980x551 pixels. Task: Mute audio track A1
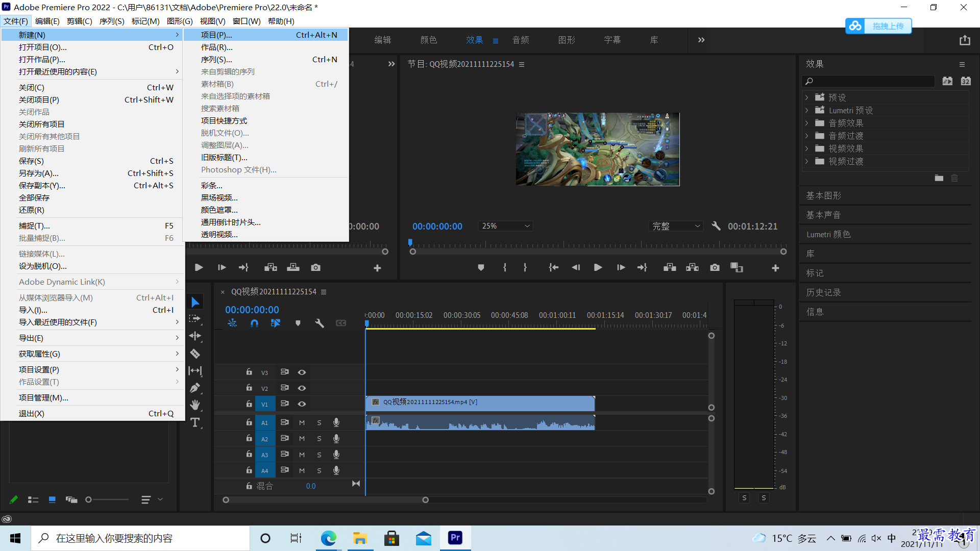302,422
